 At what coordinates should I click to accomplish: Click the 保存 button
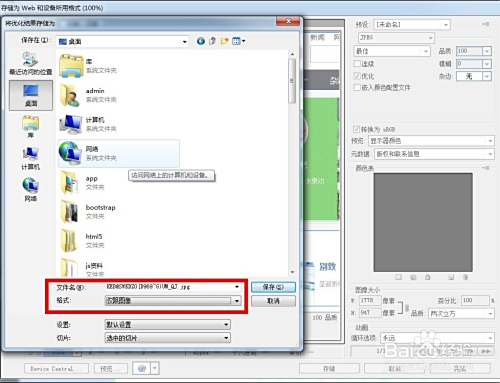click(x=273, y=287)
